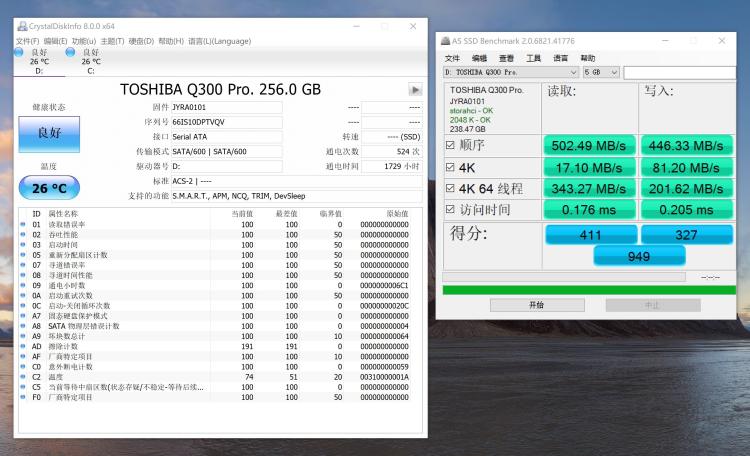Open the 5 GB test size dropdown
Viewport: 750px width, 456px height.
pyautogui.click(x=601, y=72)
